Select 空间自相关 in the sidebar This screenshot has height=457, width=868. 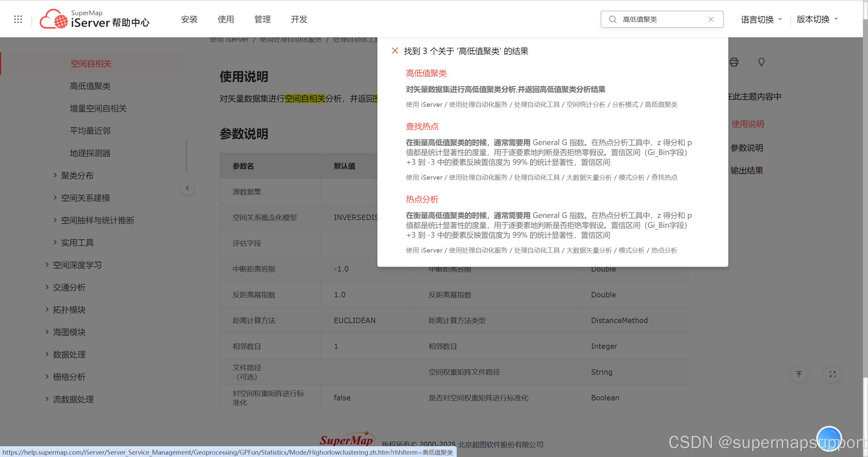[x=91, y=63]
